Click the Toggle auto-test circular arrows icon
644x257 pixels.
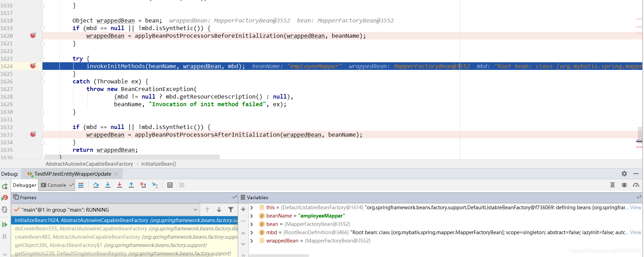(x=4, y=210)
